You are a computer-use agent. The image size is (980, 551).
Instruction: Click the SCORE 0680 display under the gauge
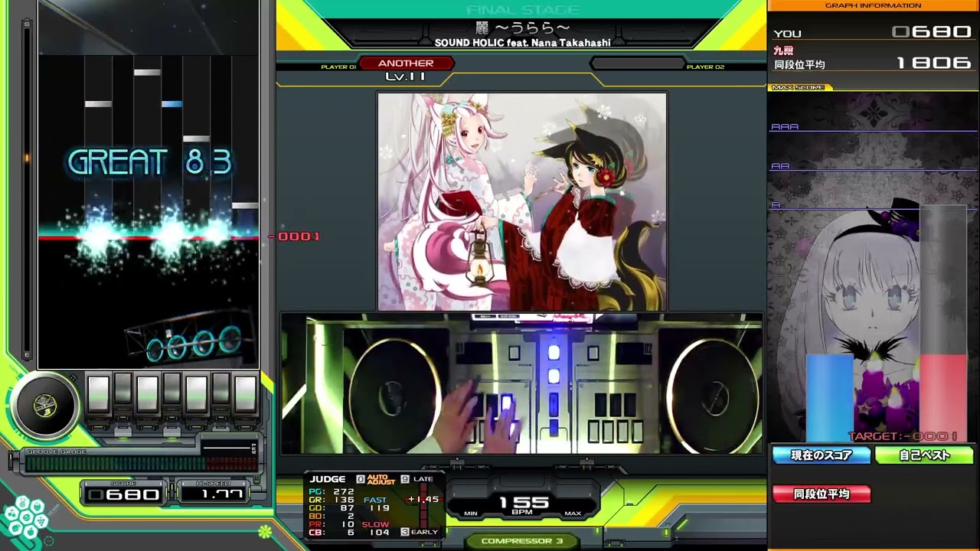pos(124,494)
